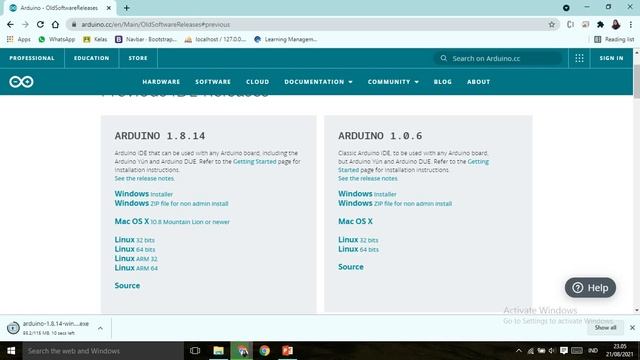Open the Store section

coord(138,58)
